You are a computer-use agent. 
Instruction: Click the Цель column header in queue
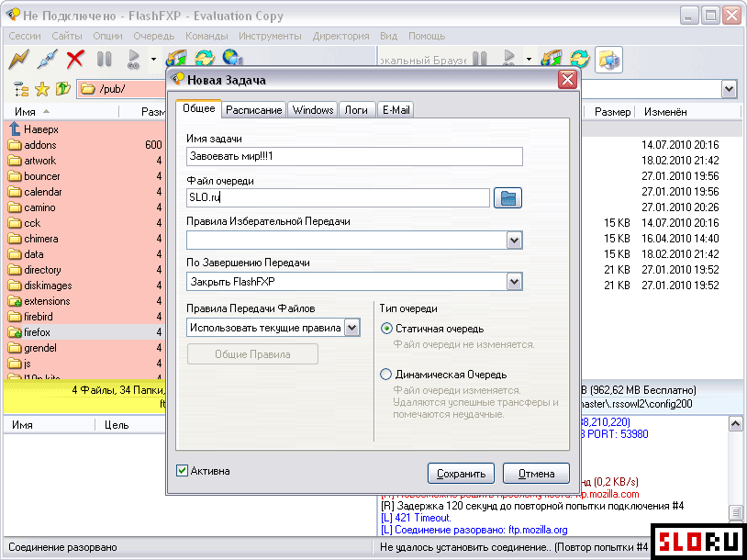[117, 425]
